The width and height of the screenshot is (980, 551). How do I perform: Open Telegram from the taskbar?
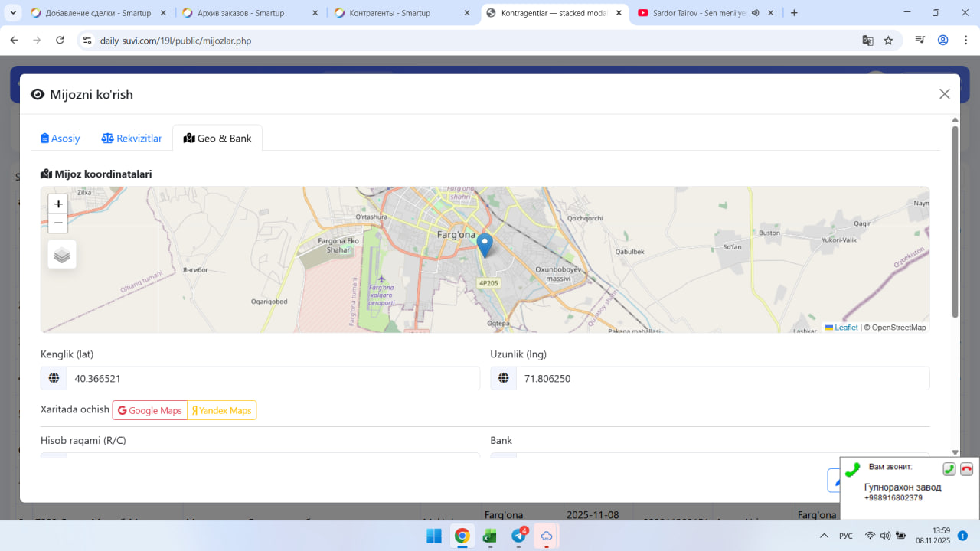pyautogui.click(x=518, y=536)
